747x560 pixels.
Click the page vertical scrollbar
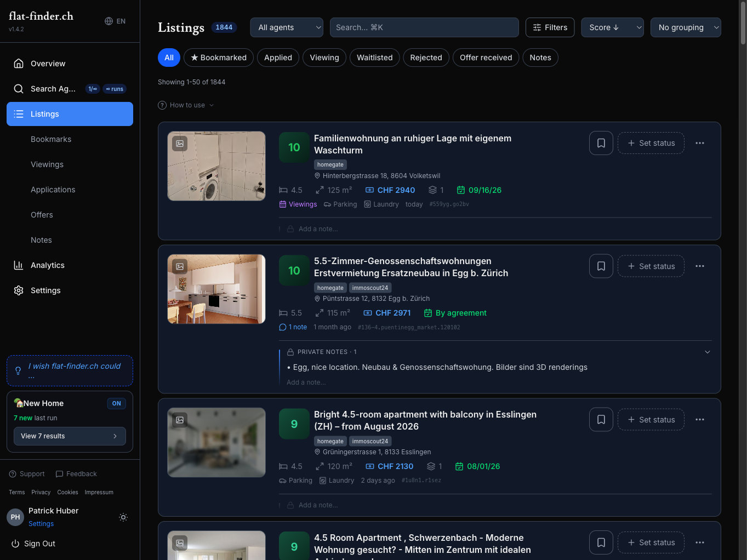743,22
